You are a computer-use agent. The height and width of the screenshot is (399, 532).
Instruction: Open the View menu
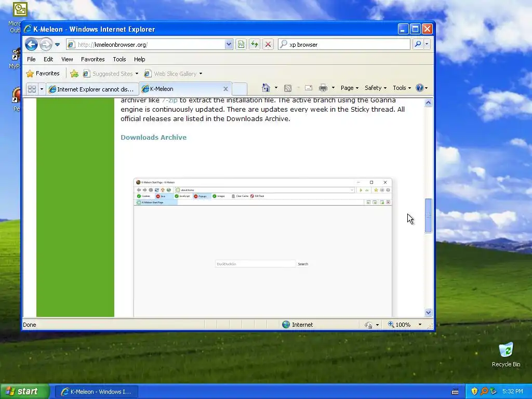tap(67, 59)
